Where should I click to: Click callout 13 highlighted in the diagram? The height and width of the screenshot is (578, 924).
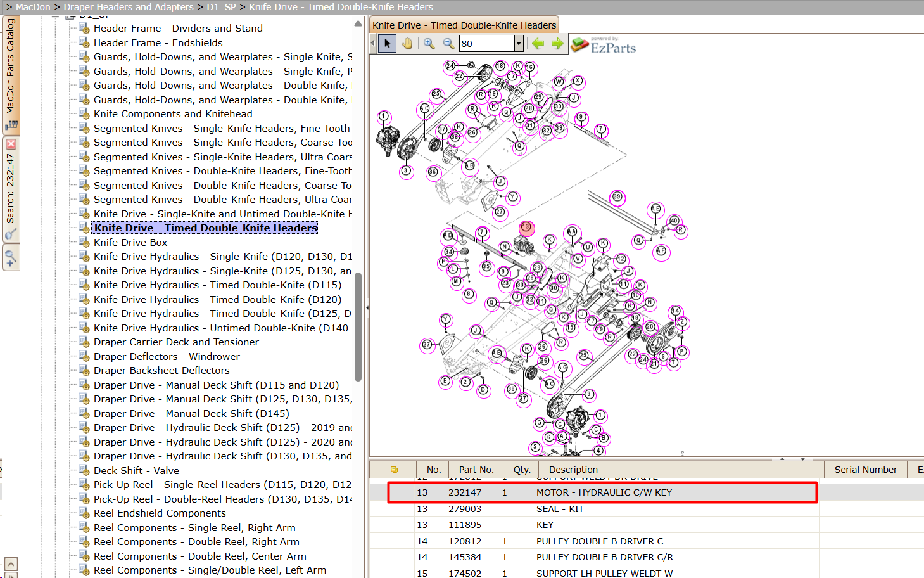pos(526,227)
